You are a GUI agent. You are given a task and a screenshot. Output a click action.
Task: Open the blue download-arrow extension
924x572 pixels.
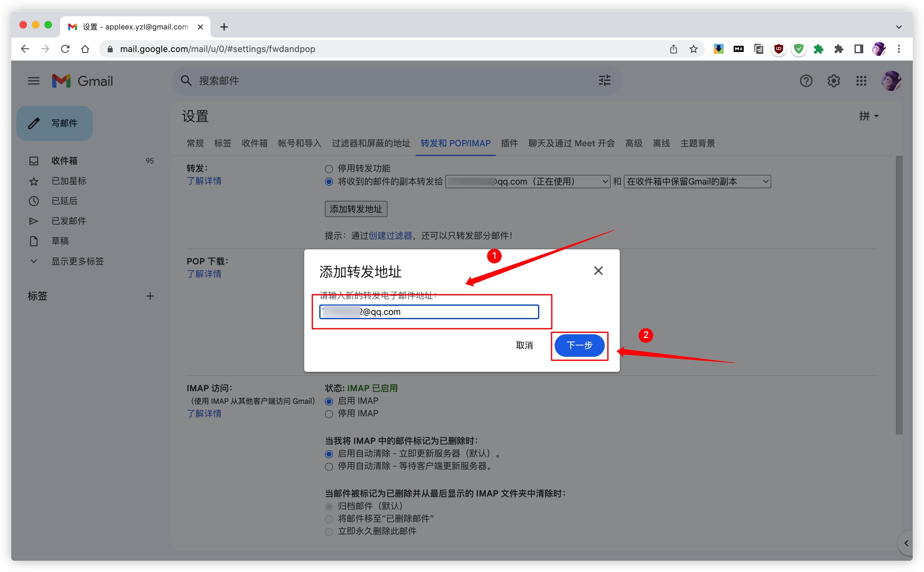point(718,49)
